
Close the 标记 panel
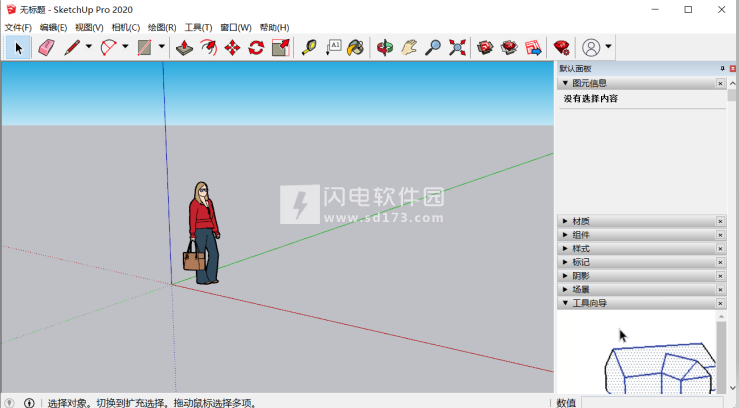click(x=720, y=262)
